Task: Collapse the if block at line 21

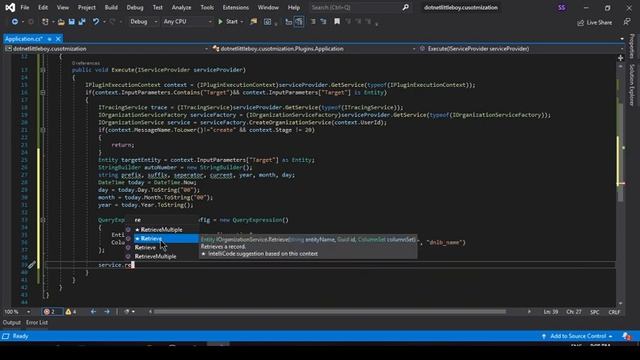Action: pos(42,130)
